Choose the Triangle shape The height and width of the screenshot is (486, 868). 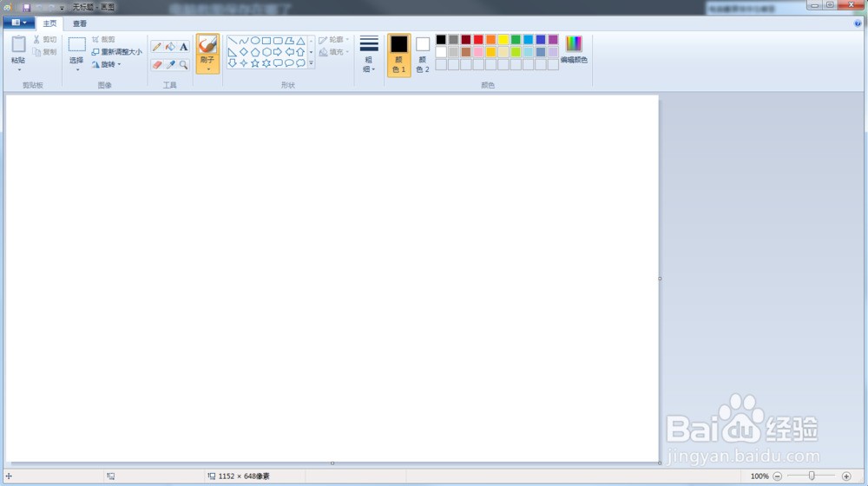(x=300, y=41)
